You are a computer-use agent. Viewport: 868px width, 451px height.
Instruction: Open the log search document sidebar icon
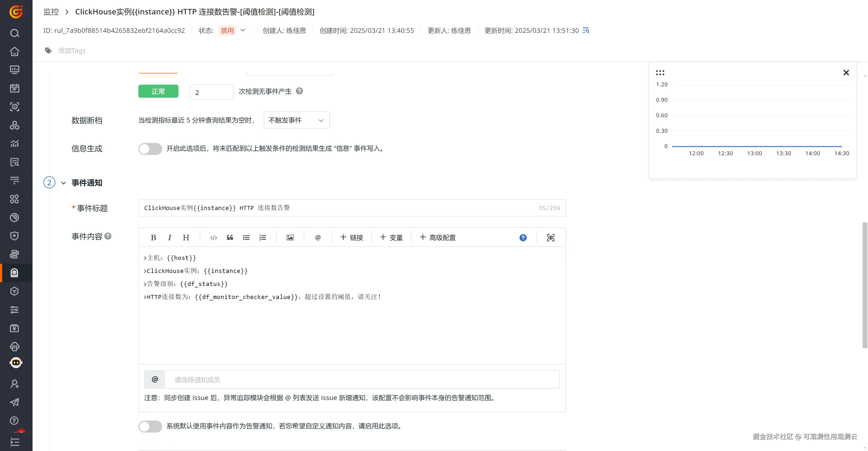pyautogui.click(x=14, y=162)
